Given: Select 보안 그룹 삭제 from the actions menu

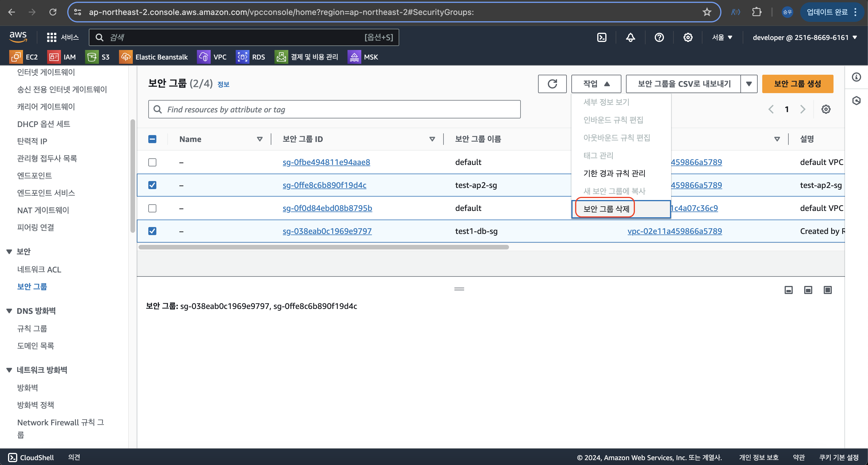Looking at the screenshot, I should pos(606,209).
